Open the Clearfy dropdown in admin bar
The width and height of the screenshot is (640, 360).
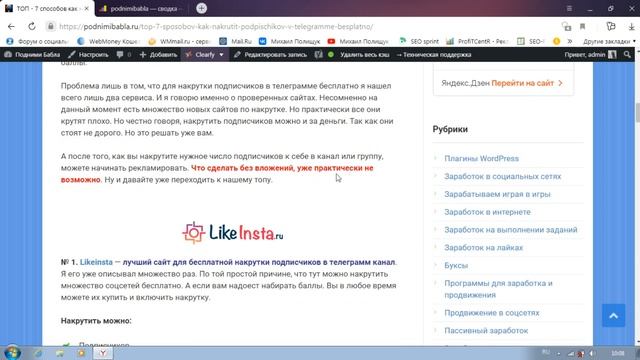(204, 54)
